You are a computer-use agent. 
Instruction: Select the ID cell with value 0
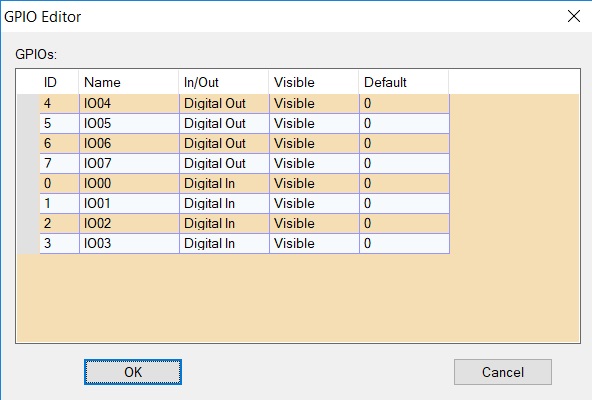[60, 183]
